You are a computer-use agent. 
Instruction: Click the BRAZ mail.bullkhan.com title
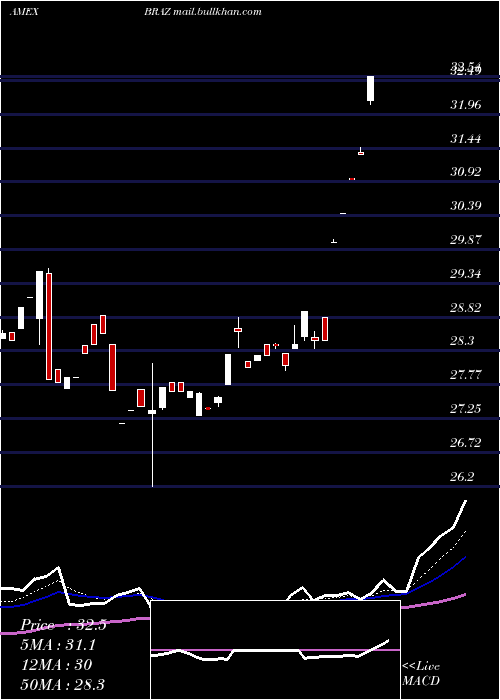tap(203, 12)
